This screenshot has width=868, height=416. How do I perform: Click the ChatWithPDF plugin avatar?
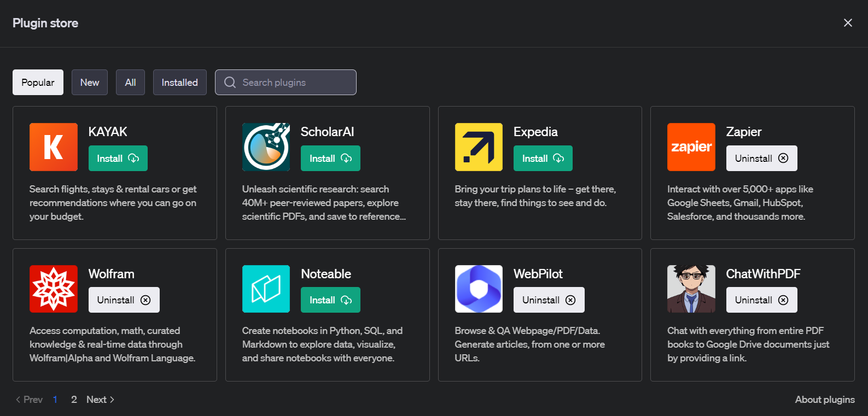pyautogui.click(x=691, y=289)
